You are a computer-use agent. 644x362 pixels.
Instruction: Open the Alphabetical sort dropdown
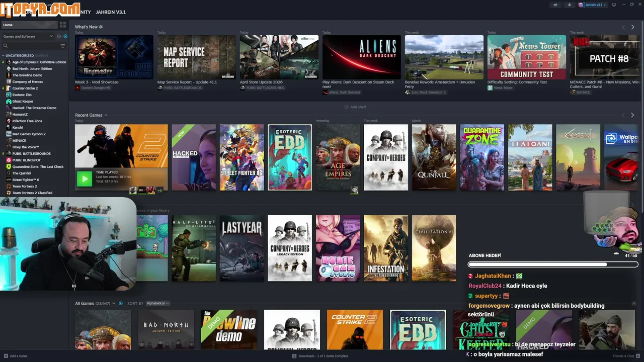[x=157, y=303]
